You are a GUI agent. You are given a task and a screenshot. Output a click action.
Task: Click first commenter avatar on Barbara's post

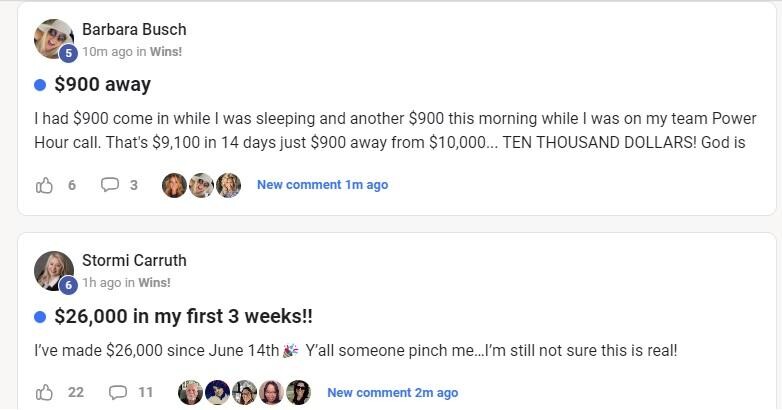174,185
